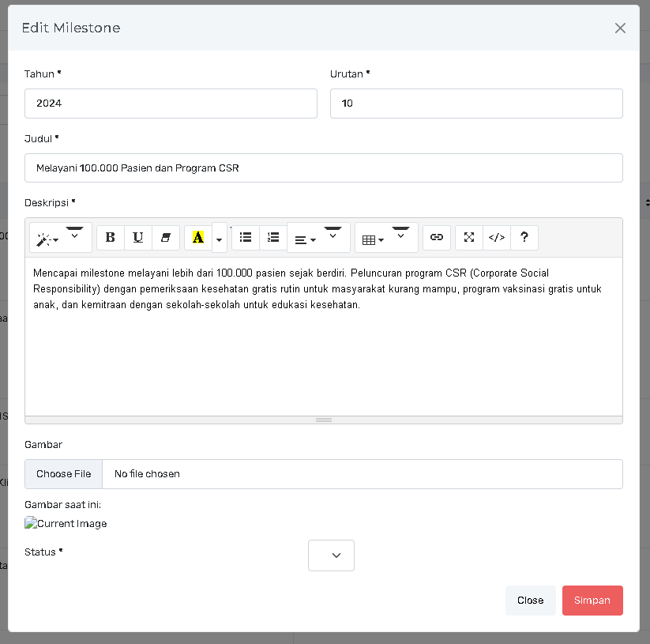Open editor help question mark
The image size is (650, 644).
[524, 238]
